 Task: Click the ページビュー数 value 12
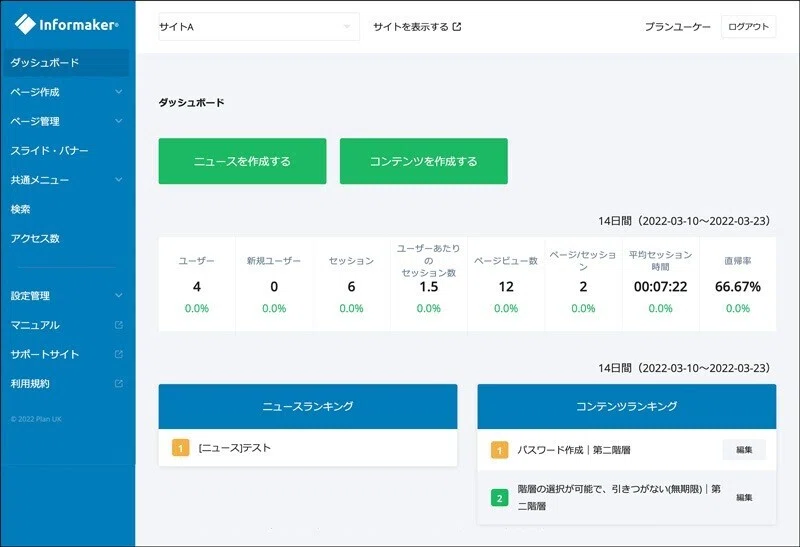point(506,287)
